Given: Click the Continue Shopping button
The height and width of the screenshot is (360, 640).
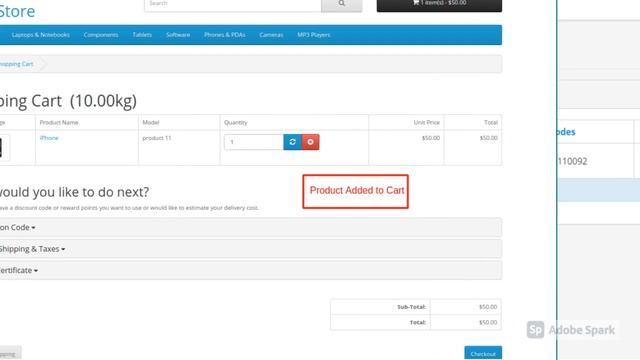Looking at the screenshot, I should [10, 353].
